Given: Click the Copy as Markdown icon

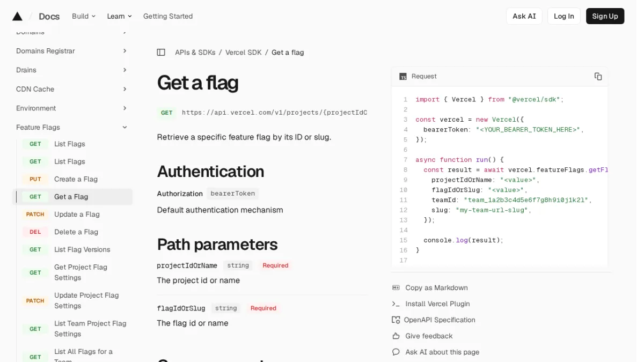Looking at the screenshot, I should (396, 287).
